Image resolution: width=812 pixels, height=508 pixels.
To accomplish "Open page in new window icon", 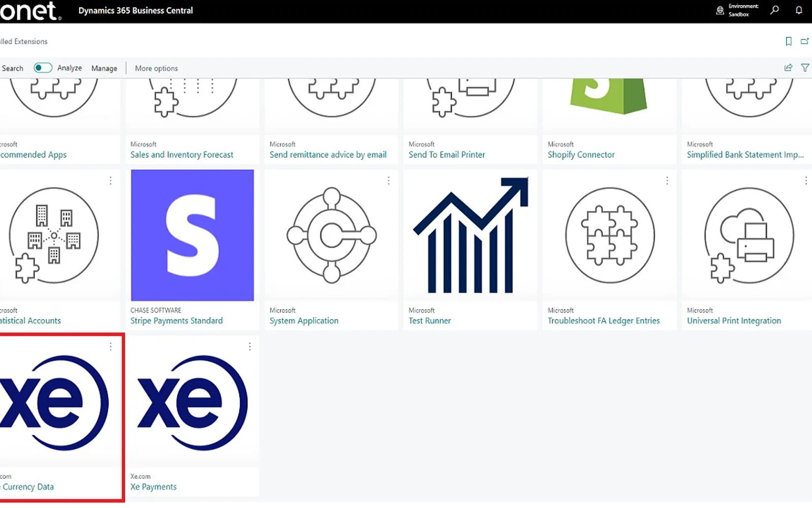I will pyautogui.click(x=804, y=41).
